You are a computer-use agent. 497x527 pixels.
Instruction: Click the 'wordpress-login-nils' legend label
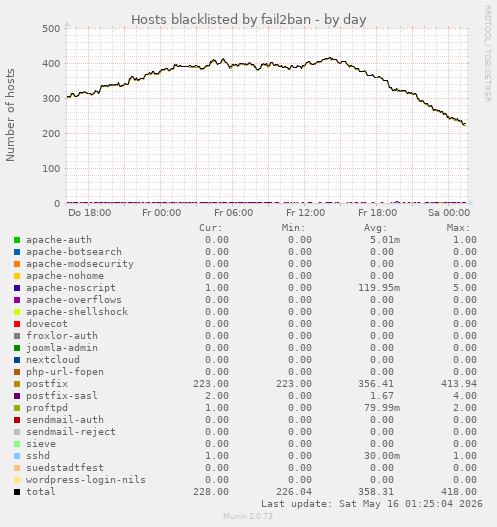click(86, 480)
